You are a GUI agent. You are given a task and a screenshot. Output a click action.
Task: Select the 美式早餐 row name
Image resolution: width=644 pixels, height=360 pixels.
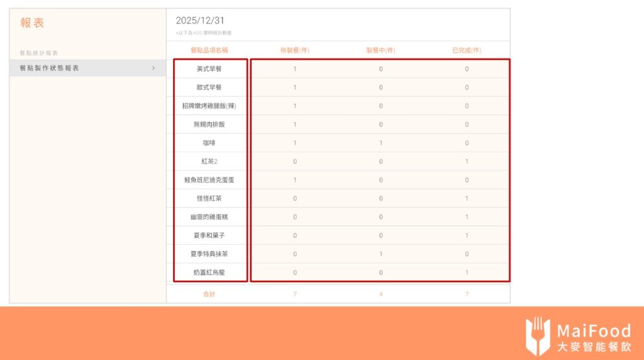[209, 69]
